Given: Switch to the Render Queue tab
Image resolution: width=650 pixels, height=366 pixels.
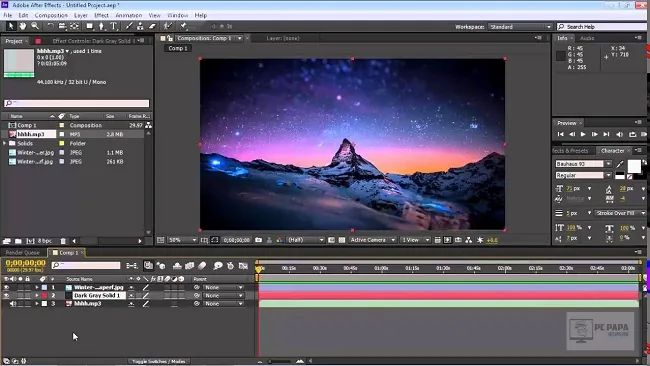Looking at the screenshot, I should (x=23, y=252).
